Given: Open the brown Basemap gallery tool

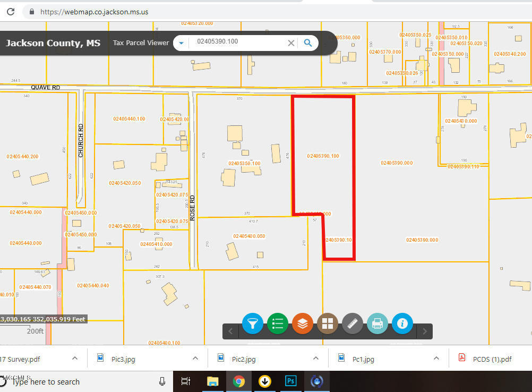Looking at the screenshot, I should click(x=328, y=323).
